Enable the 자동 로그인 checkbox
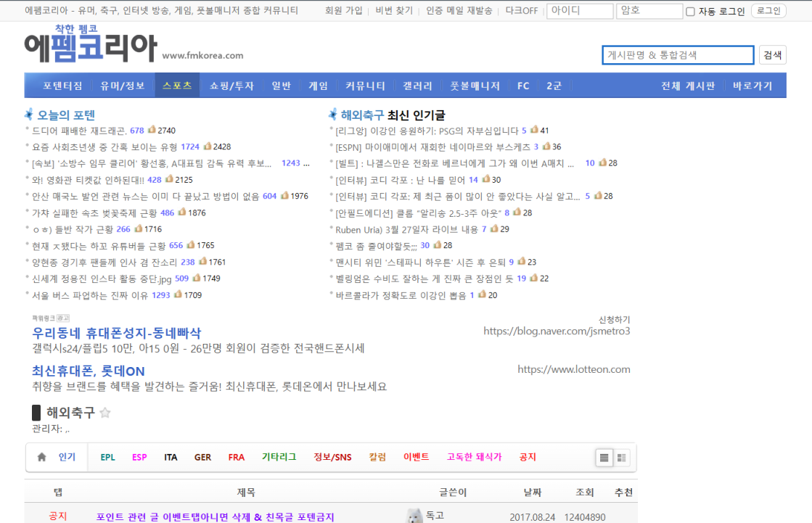 pos(690,12)
